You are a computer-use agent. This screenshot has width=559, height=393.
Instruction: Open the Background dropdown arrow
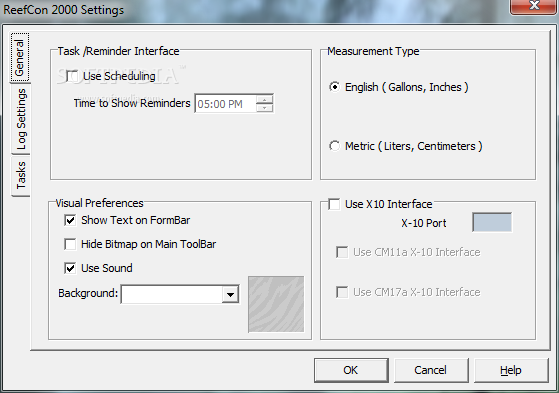pos(230,295)
